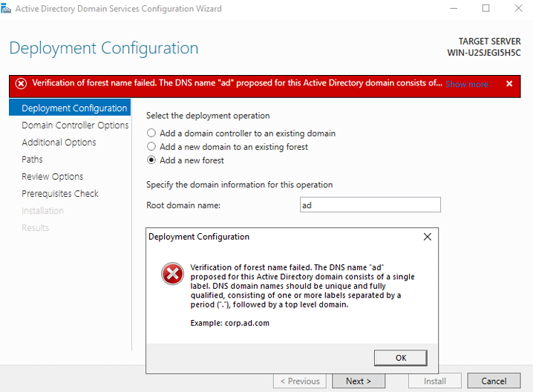Click the Root domain name label

183,206
